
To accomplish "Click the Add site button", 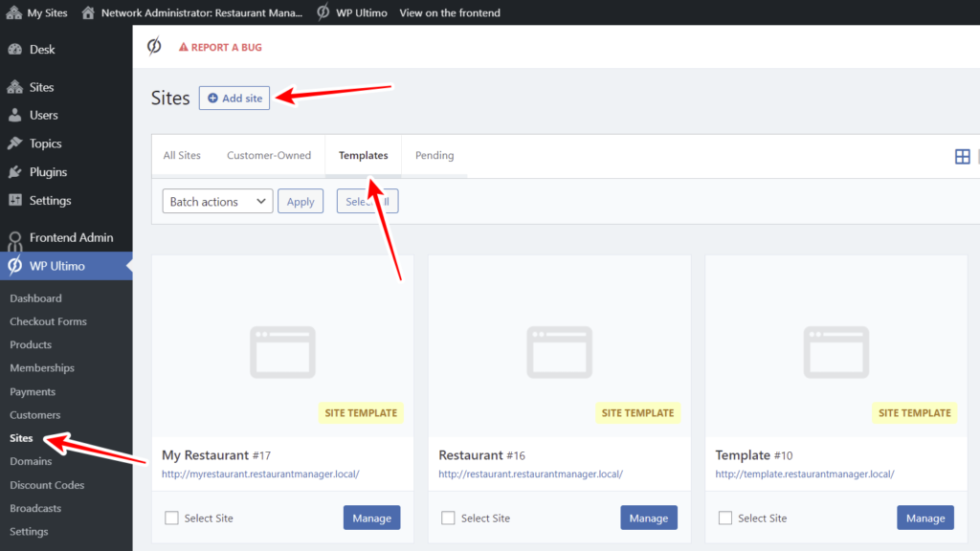I will pos(234,98).
